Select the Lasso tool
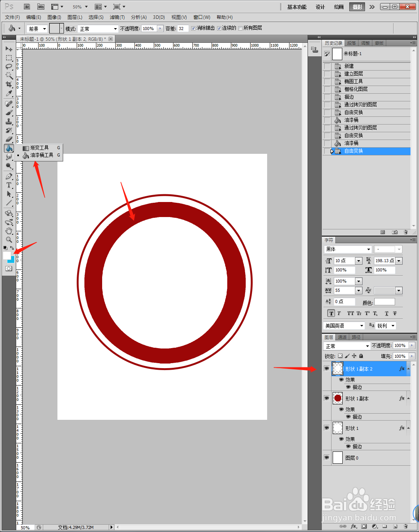The image size is (419, 532). [9, 67]
